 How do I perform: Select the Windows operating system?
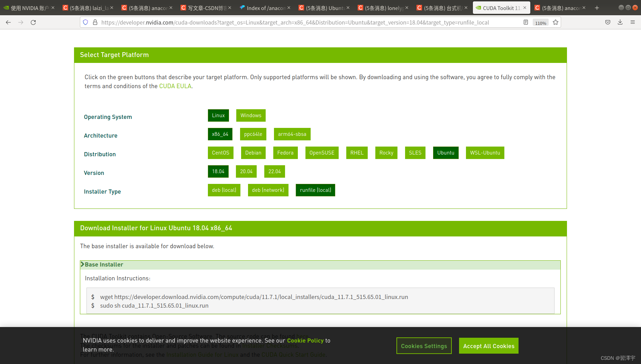tap(251, 115)
